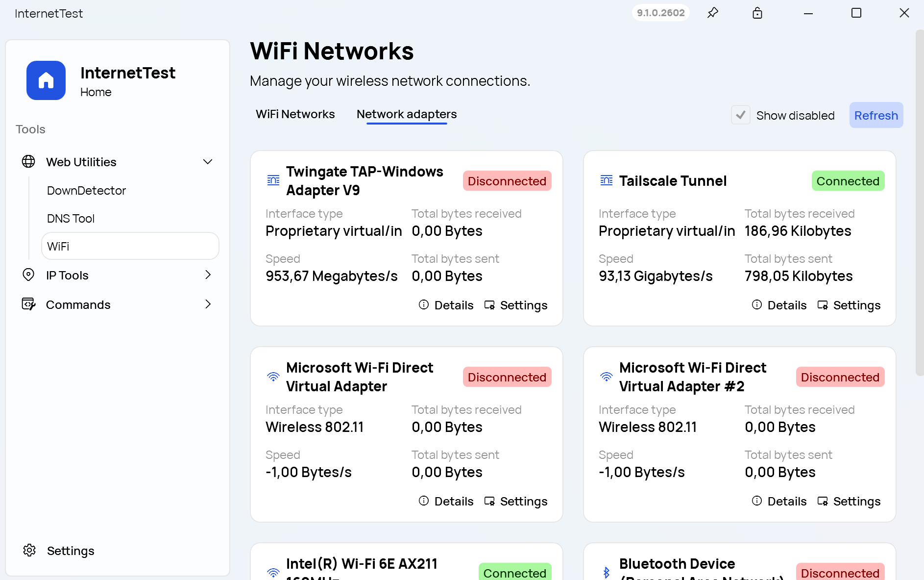Click the blue Home icon in sidebar
Image resolution: width=924 pixels, height=580 pixels.
tap(46, 80)
